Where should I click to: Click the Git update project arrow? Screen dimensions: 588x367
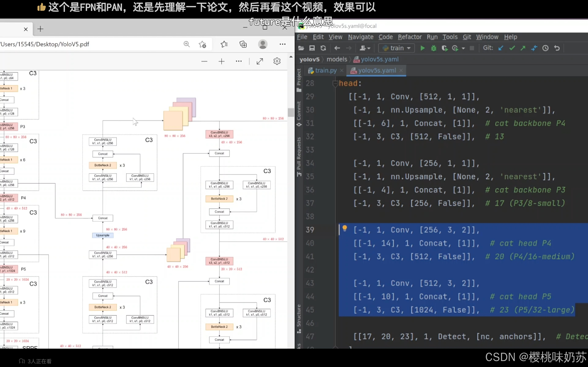(500, 48)
